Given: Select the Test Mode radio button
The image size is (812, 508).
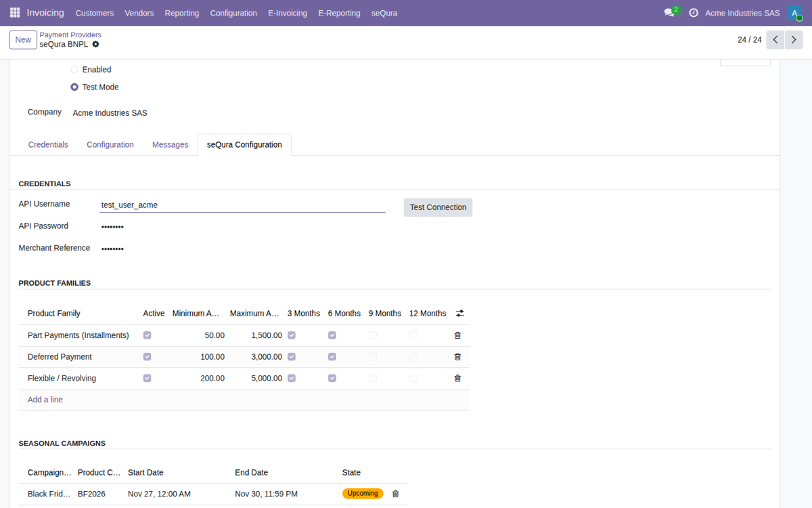Looking at the screenshot, I should pos(74,87).
